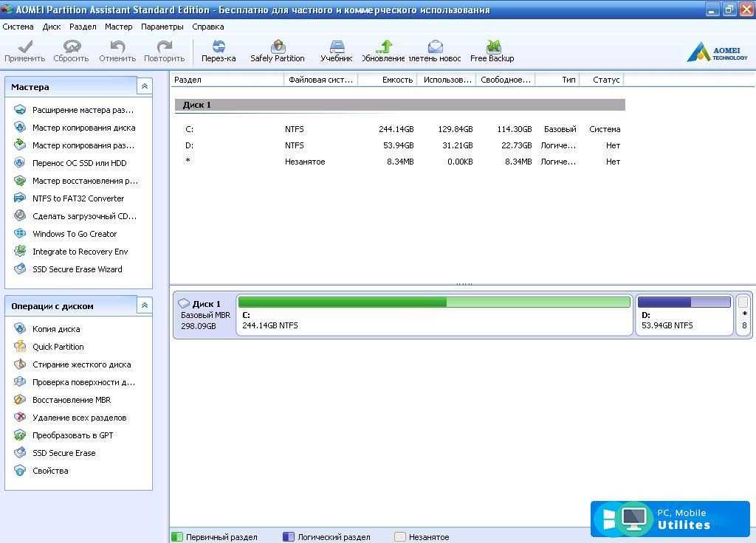Select the Незанятое unallocated row
This screenshot has width=756, height=543.
400,162
